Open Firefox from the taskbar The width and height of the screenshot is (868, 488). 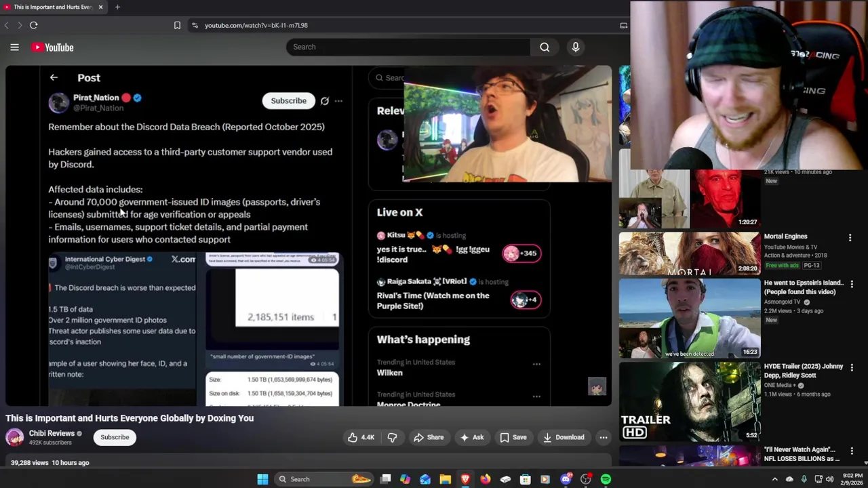(x=486, y=479)
